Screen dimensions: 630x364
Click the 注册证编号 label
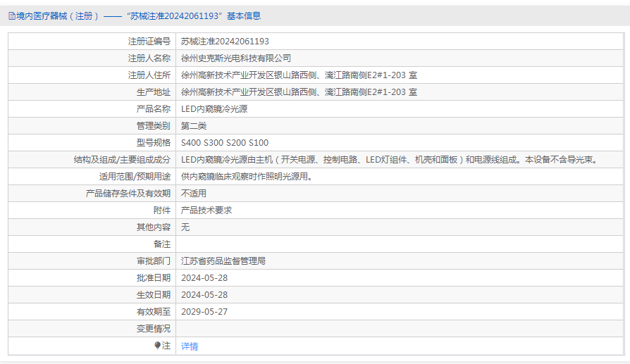click(x=149, y=42)
